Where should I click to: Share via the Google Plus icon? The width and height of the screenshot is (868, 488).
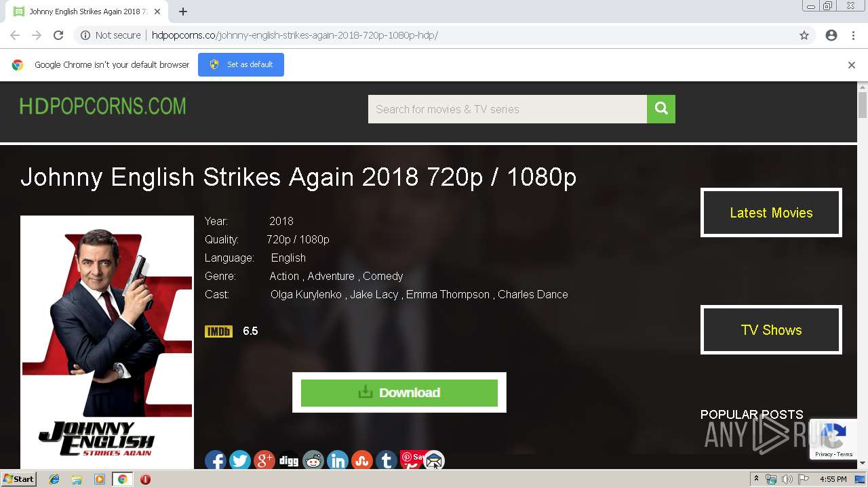pos(264,461)
